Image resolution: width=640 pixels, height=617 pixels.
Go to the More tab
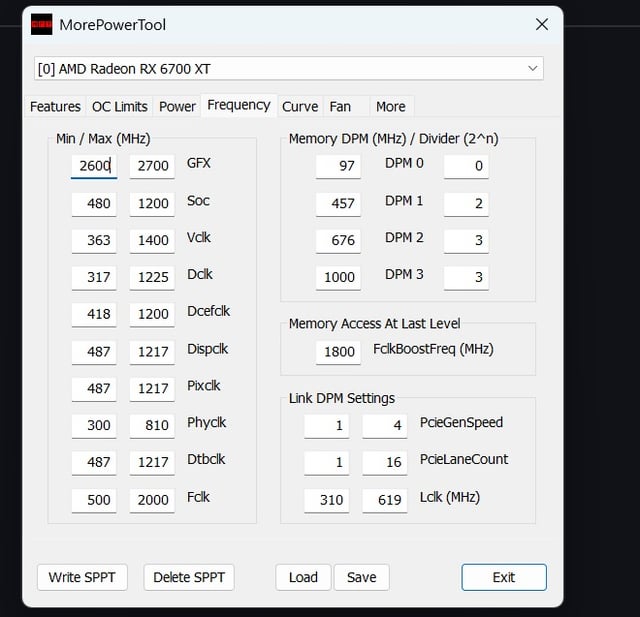(390, 107)
